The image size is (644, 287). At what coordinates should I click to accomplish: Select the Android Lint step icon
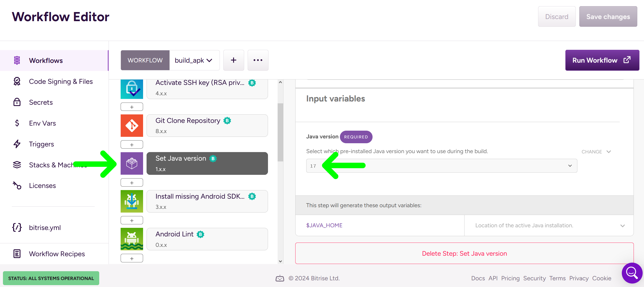(x=132, y=239)
